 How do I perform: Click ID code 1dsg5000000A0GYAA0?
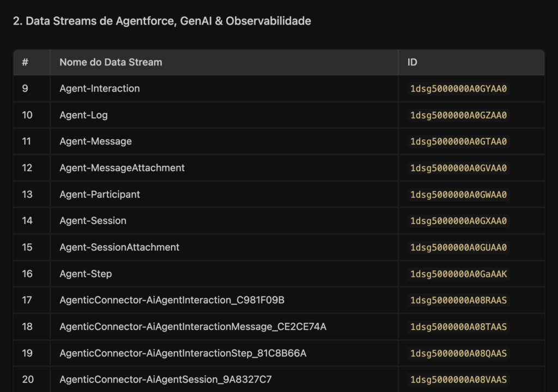pyautogui.click(x=458, y=89)
